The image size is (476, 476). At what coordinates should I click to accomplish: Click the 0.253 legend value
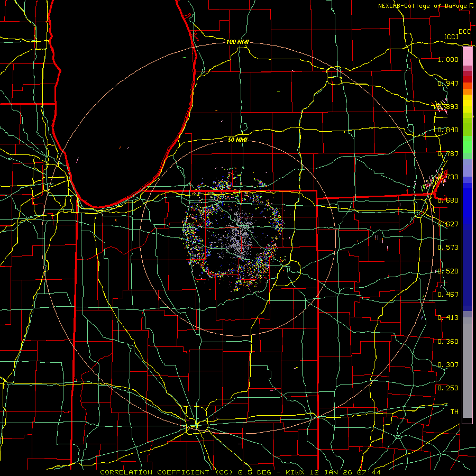448,388
